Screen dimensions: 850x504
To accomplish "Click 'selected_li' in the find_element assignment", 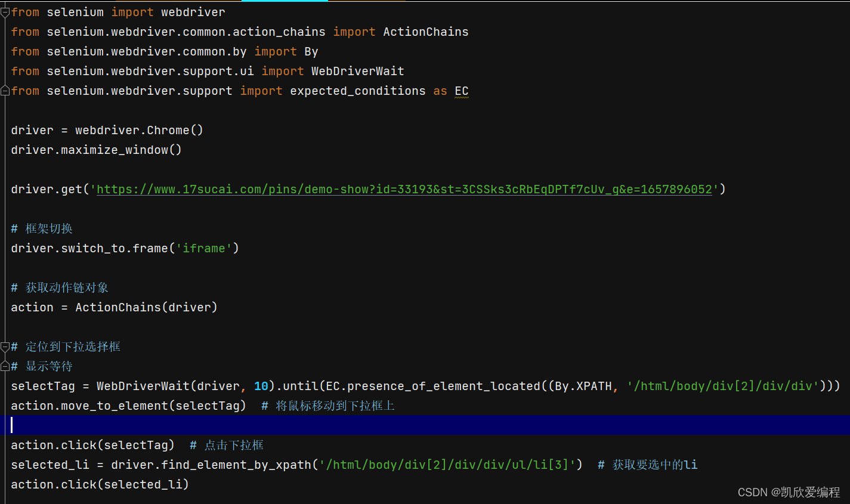I will pos(50,465).
